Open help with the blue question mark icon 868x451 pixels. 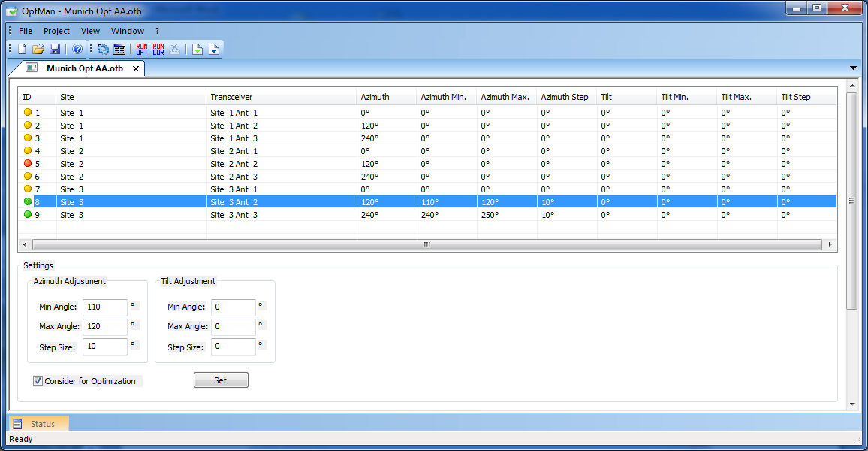77,50
